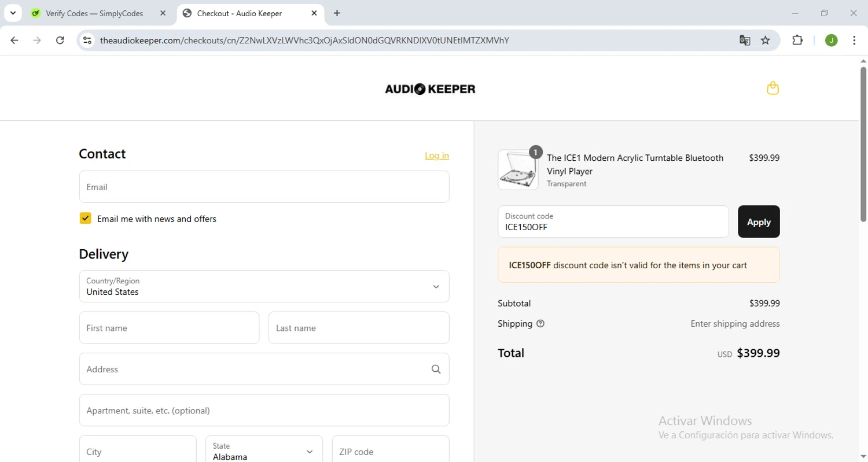
Task: Bookmark this page with the star
Action: pos(766,40)
